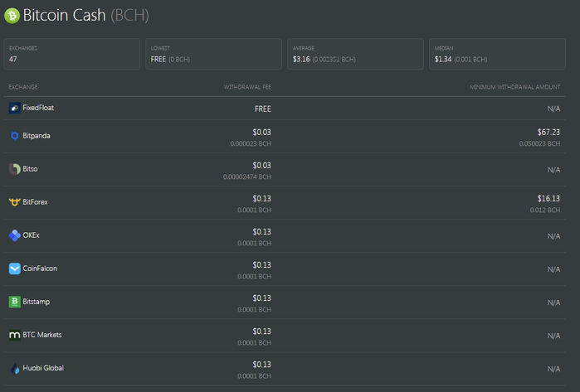
Task: Click the Bitstamp green B icon
Action: (x=14, y=302)
